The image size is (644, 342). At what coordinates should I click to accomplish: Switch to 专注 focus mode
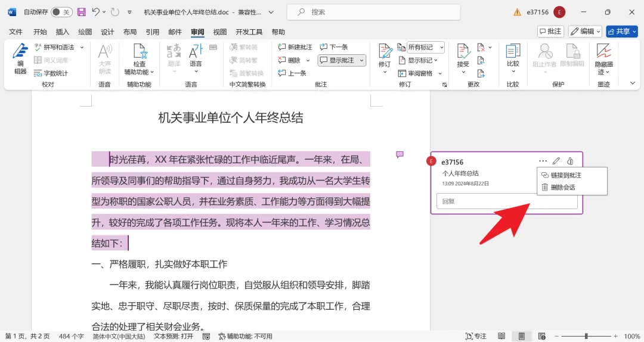click(x=476, y=336)
